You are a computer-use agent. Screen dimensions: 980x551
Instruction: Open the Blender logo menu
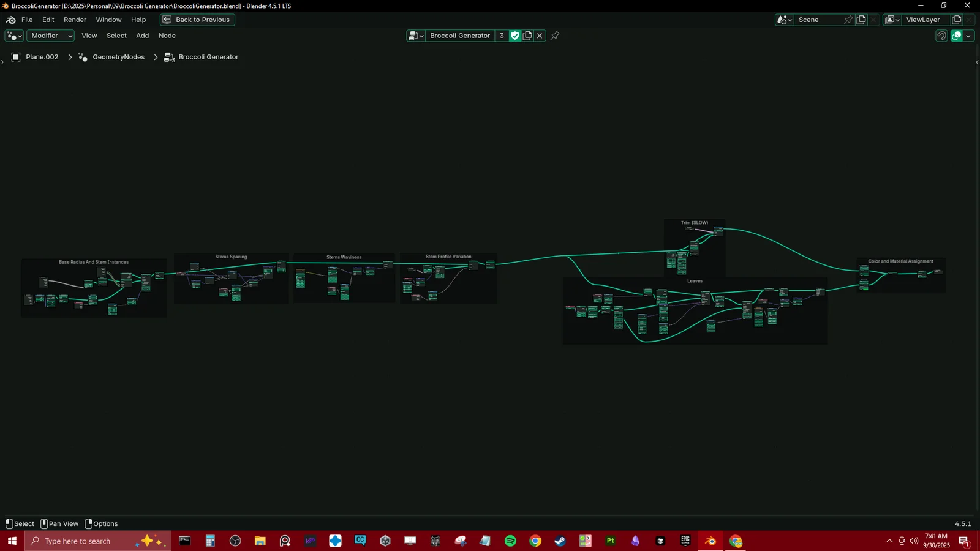pyautogui.click(x=10, y=20)
